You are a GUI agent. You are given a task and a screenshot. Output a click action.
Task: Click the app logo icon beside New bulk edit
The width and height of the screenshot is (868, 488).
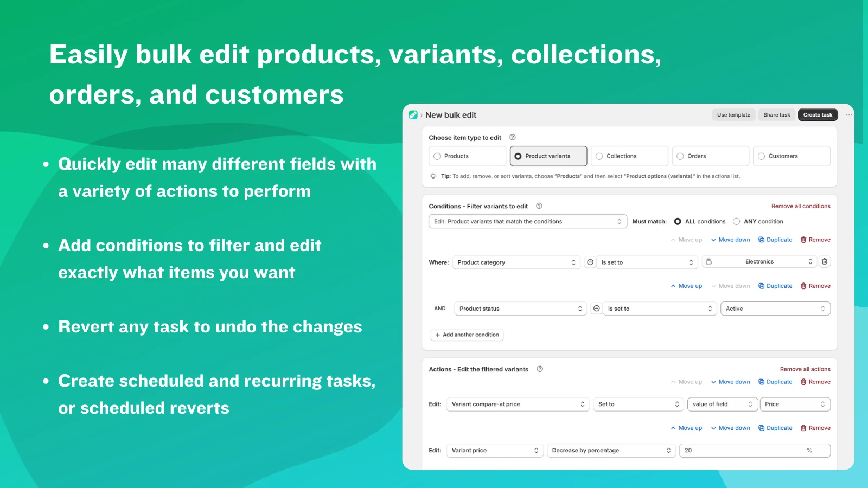coord(413,115)
